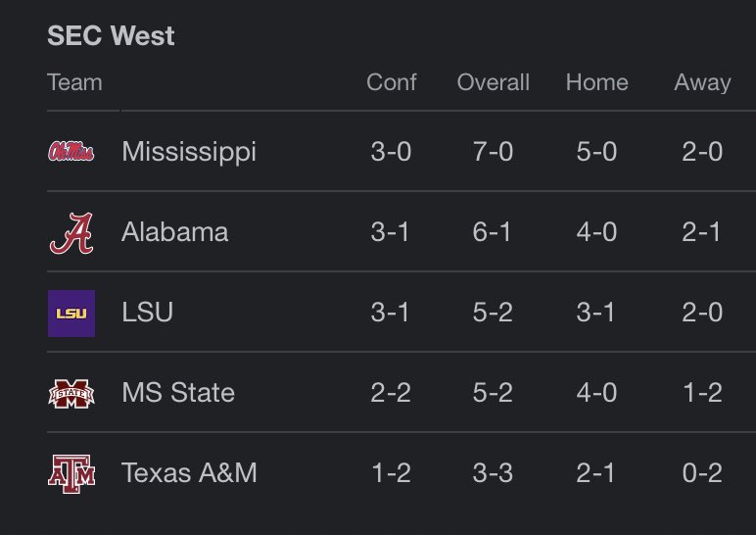Click the MS State logo
756x535 pixels.
pyautogui.click(x=71, y=394)
